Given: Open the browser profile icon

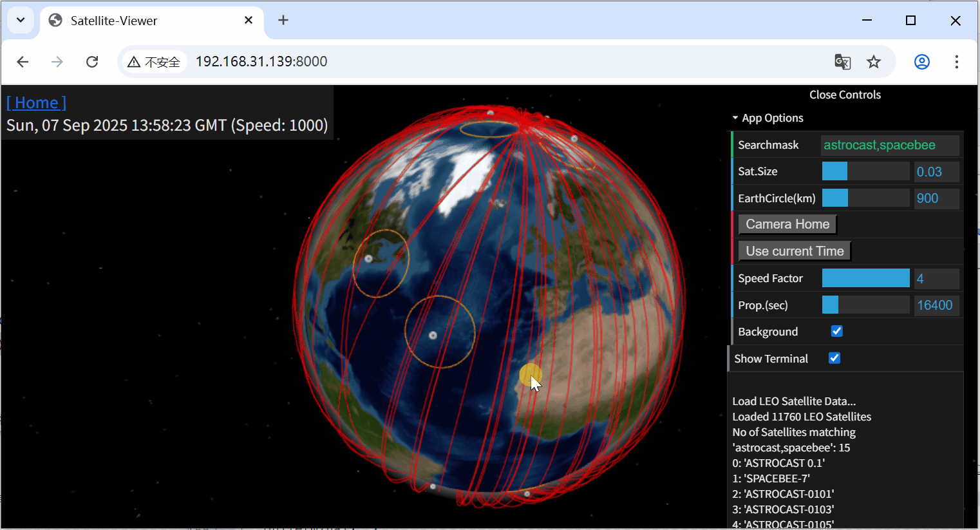Looking at the screenshot, I should point(922,62).
